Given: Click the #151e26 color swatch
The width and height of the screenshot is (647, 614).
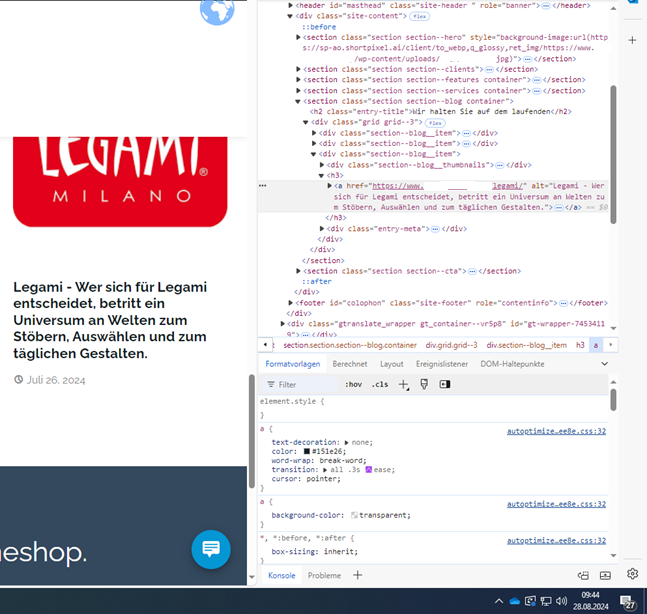Looking at the screenshot, I should [307, 451].
